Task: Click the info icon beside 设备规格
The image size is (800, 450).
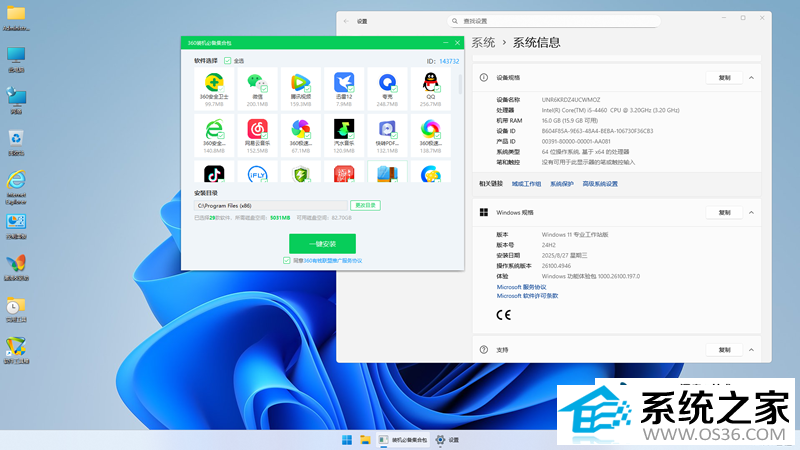Action: tap(484, 78)
